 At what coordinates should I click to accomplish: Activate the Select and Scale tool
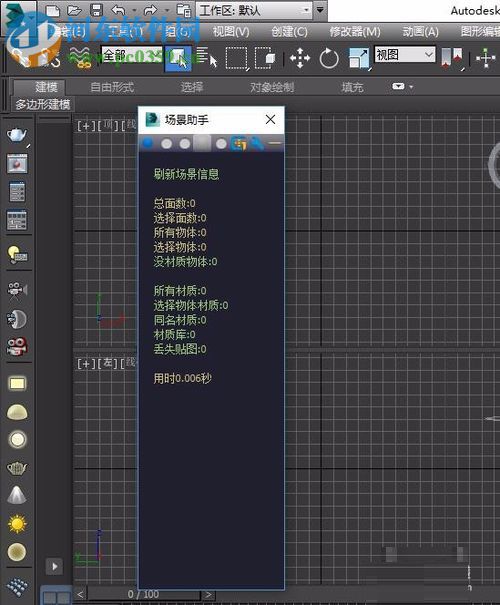tap(360, 59)
